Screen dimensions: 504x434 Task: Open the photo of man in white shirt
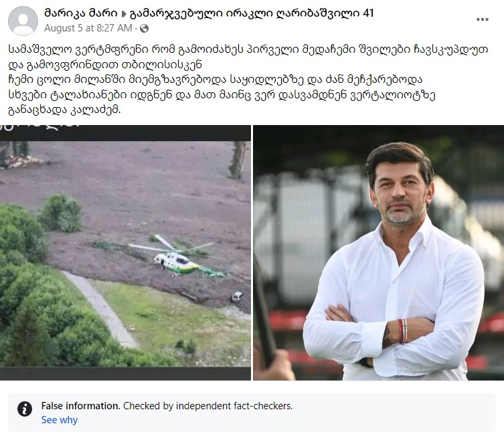pos(379,253)
